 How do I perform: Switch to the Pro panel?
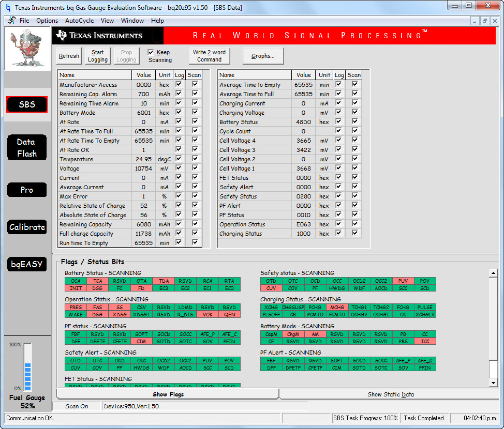[x=27, y=190]
